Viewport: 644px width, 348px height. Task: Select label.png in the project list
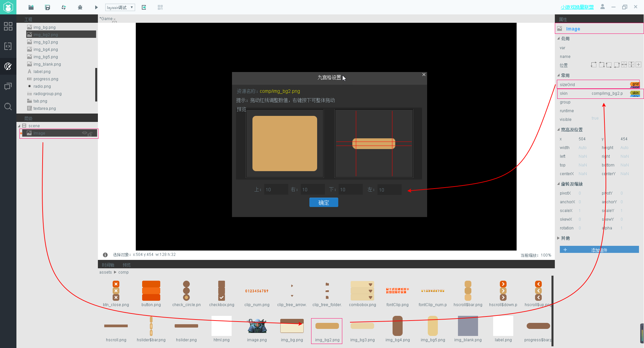(42, 72)
